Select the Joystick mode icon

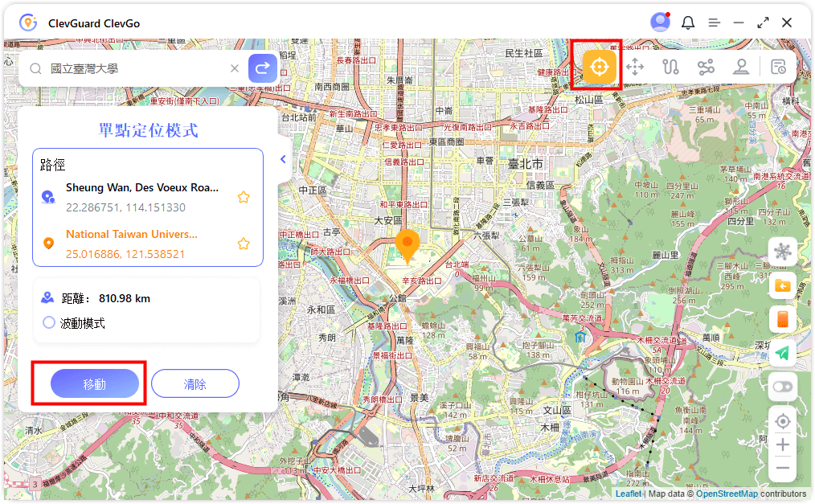coord(741,67)
